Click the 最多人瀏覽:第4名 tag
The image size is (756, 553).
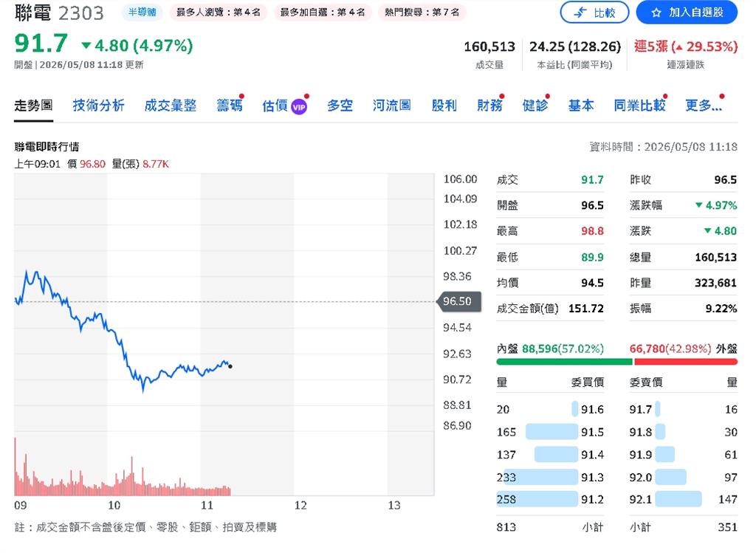point(219,12)
